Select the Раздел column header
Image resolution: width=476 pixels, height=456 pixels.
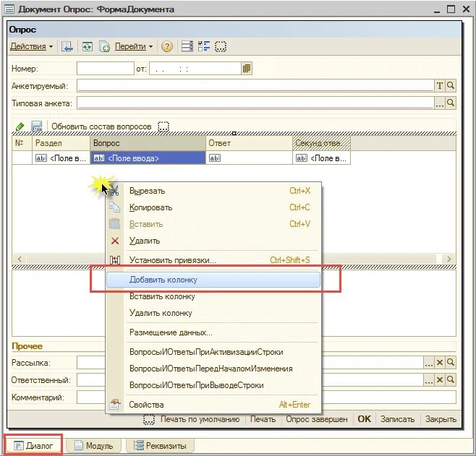[x=61, y=143]
